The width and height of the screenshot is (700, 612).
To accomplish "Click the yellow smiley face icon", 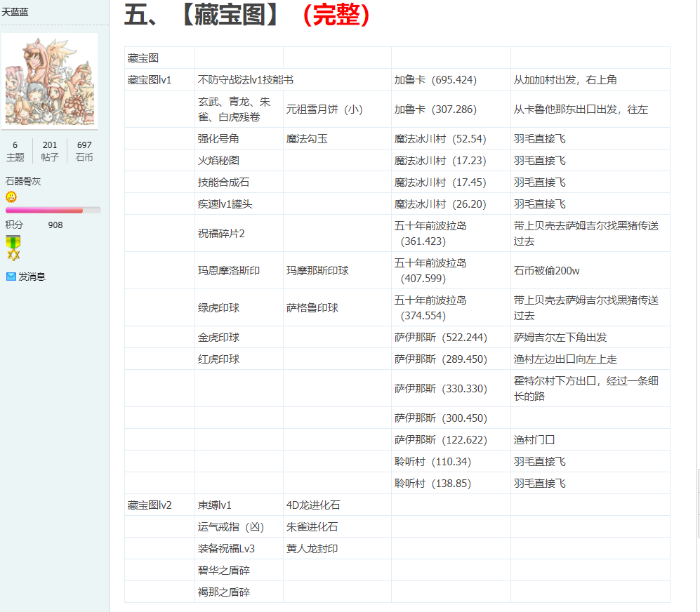I will (x=11, y=197).
